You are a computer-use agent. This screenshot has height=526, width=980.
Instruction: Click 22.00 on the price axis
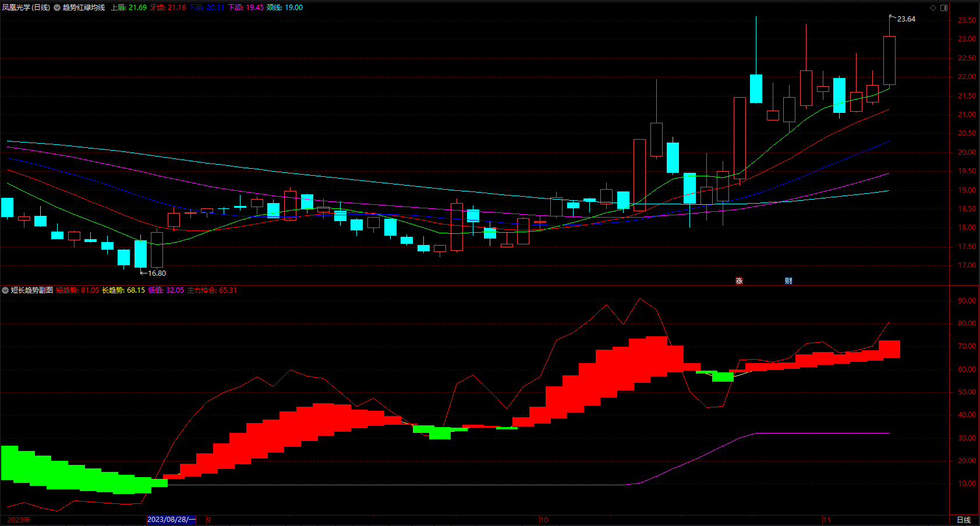(x=967, y=77)
